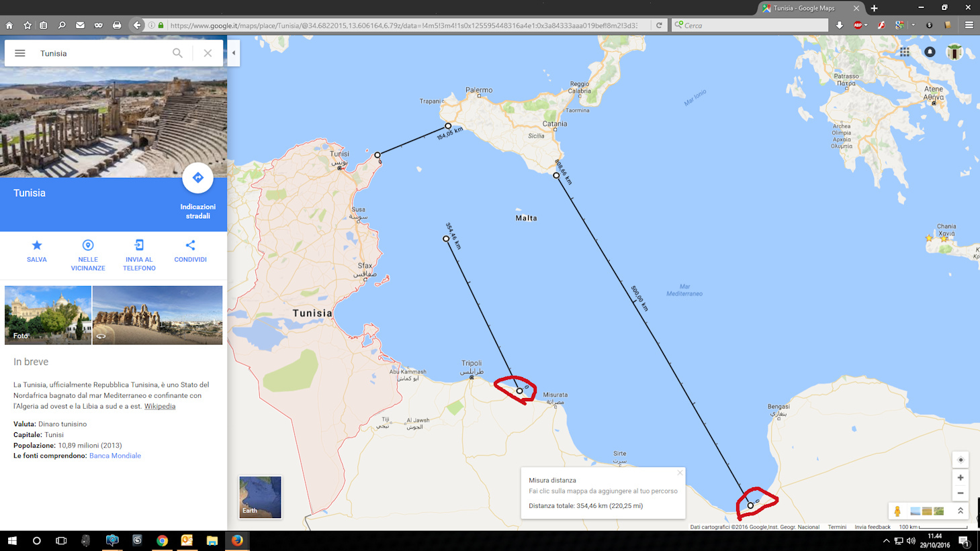This screenshot has width=980, height=551.
Task: Click the magnifier icon in the Tunisia search box
Action: [x=177, y=53]
